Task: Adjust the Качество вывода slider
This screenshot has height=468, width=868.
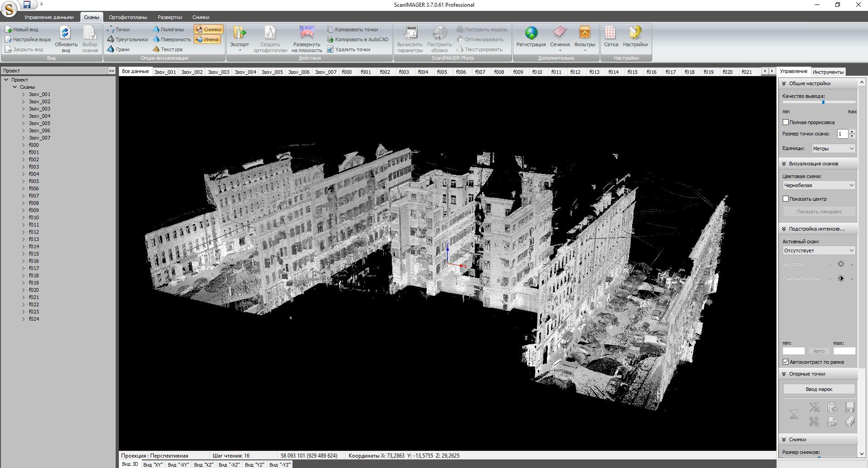Action: 823,102
